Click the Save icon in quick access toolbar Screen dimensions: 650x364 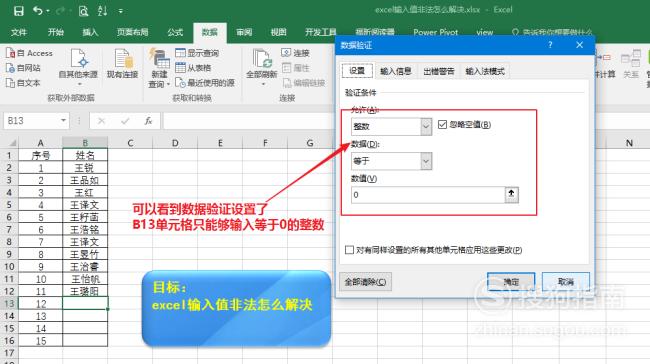coord(19,11)
